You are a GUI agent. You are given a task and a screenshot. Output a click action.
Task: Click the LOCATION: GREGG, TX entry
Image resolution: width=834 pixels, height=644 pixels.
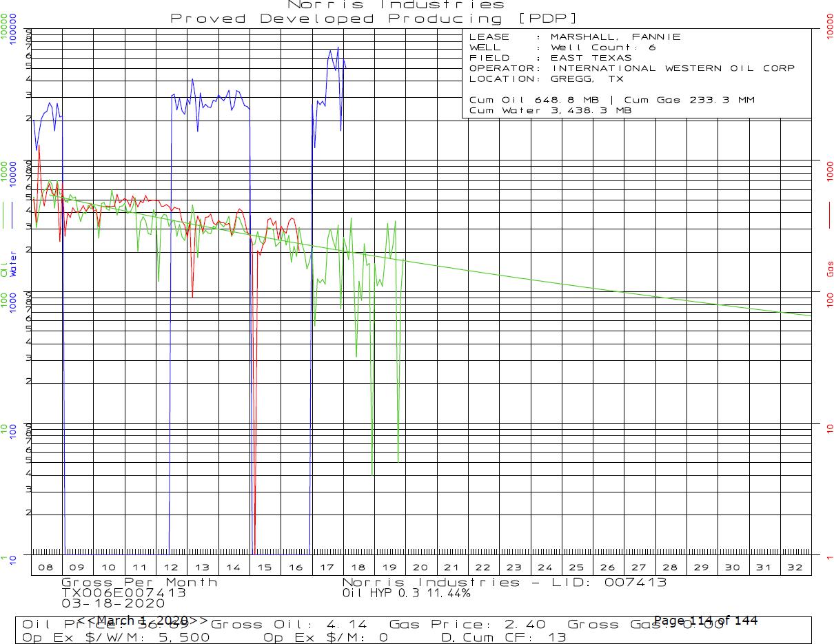(x=546, y=79)
